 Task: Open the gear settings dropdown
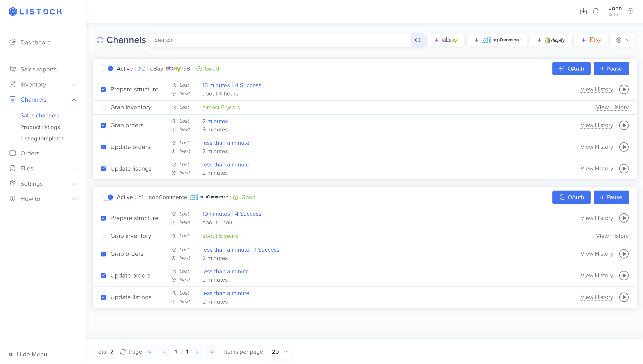622,40
